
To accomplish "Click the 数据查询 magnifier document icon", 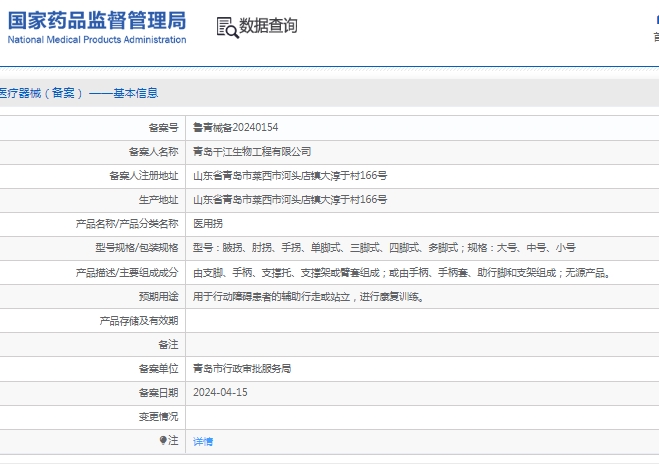I will click(228, 27).
